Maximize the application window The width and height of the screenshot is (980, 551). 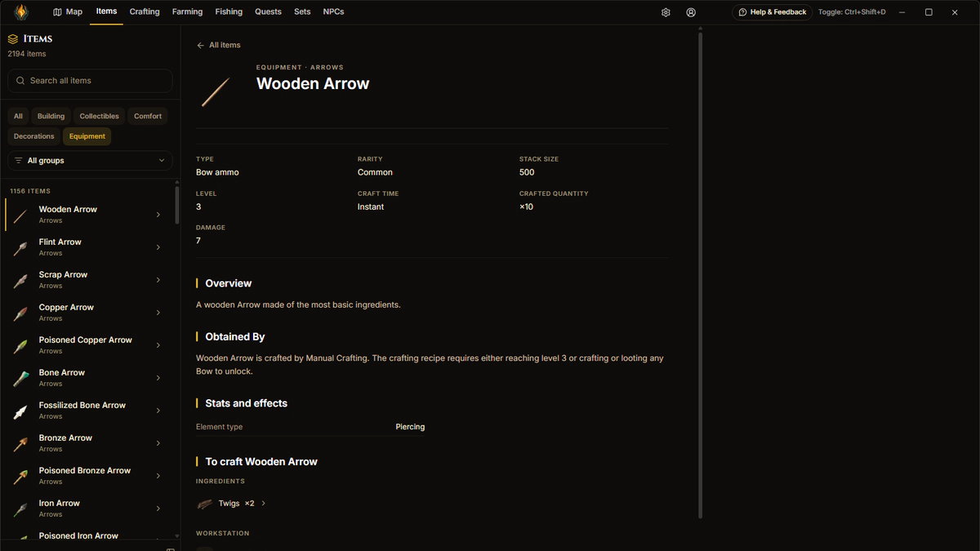coord(929,12)
